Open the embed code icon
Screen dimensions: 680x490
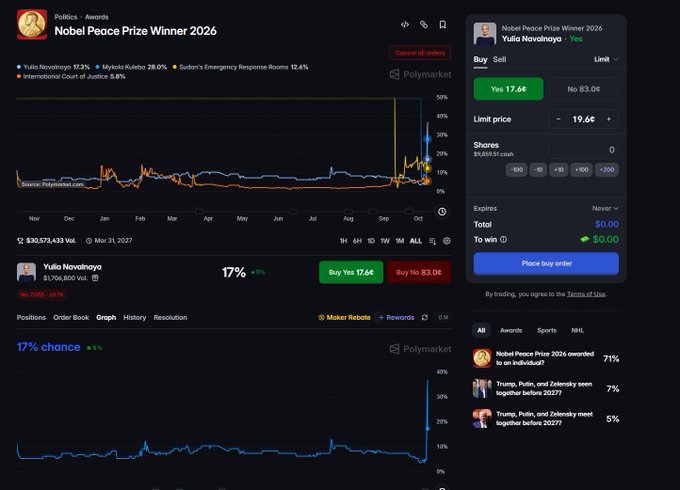tap(405, 25)
